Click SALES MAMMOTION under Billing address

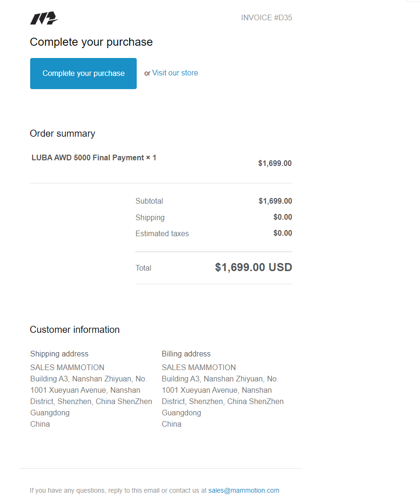coord(198,367)
